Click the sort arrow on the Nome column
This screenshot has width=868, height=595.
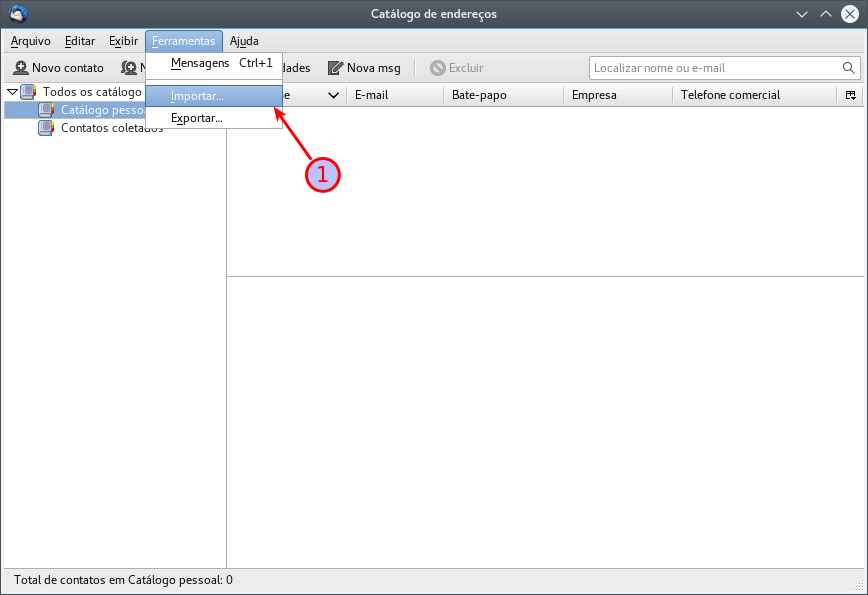[334, 95]
